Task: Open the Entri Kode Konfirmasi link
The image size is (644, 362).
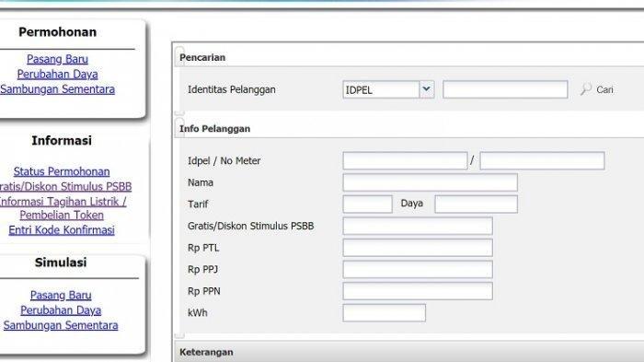Action: tap(62, 230)
